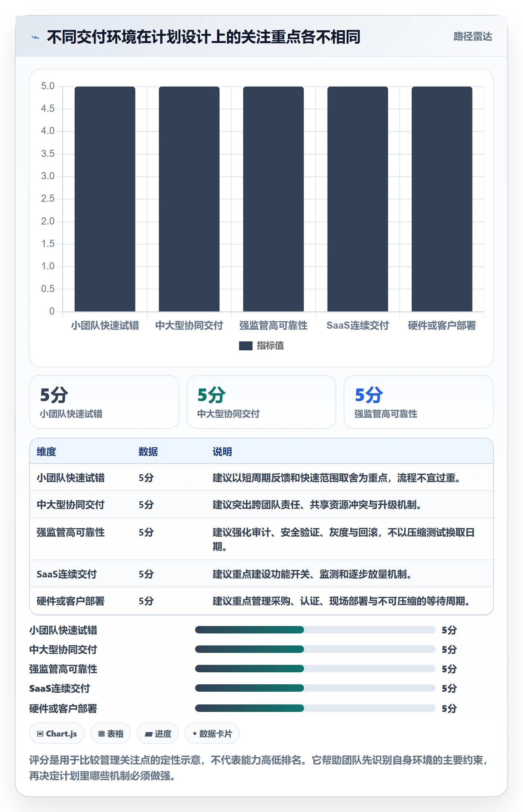Viewport: 523px width, 812px height.
Task: Select the SaaS连续交付 cell in the table
Action: pyautogui.click(x=66, y=574)
